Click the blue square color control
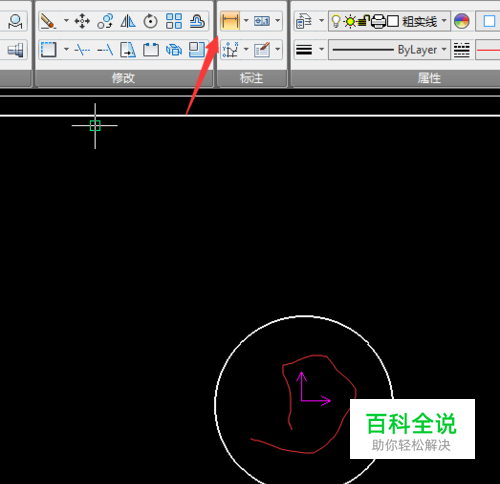Image resolution: width=500 pixels, height=484 pixels. pos(489,21)
